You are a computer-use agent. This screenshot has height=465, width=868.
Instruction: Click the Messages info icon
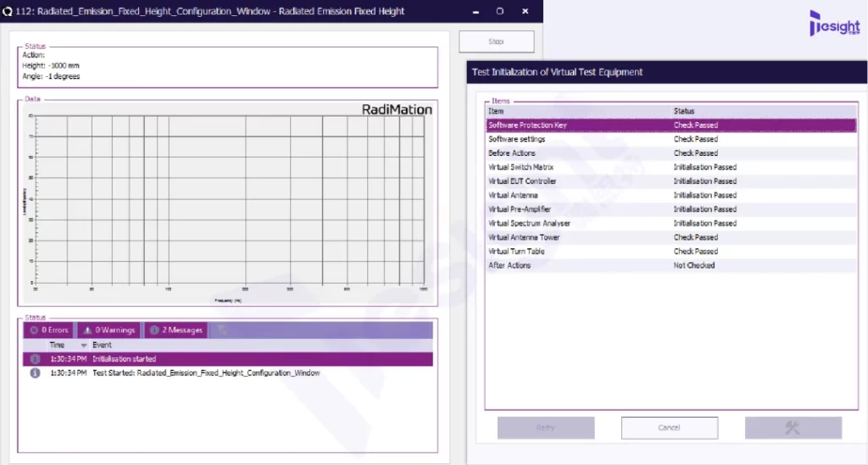154,330
